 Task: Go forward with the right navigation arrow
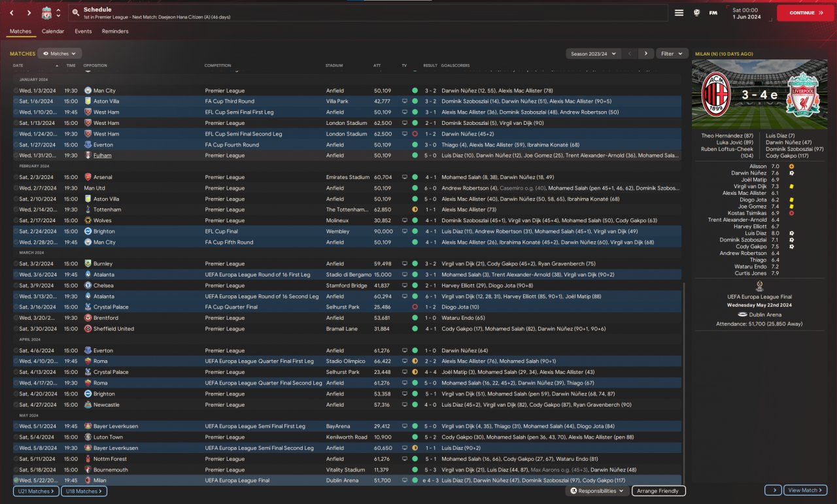(x=29, y=13)
